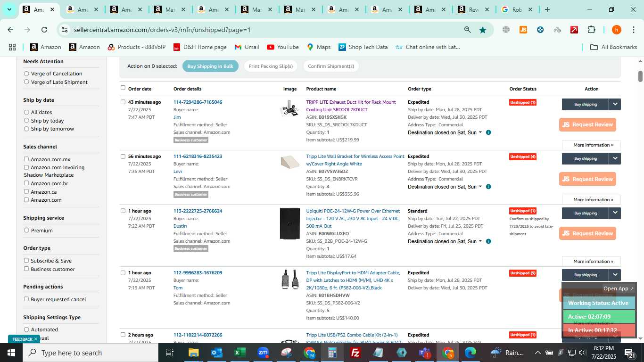This screenshot has height=362, width=644.
Task: Click the Windows search box
Action: pos(91,353)
